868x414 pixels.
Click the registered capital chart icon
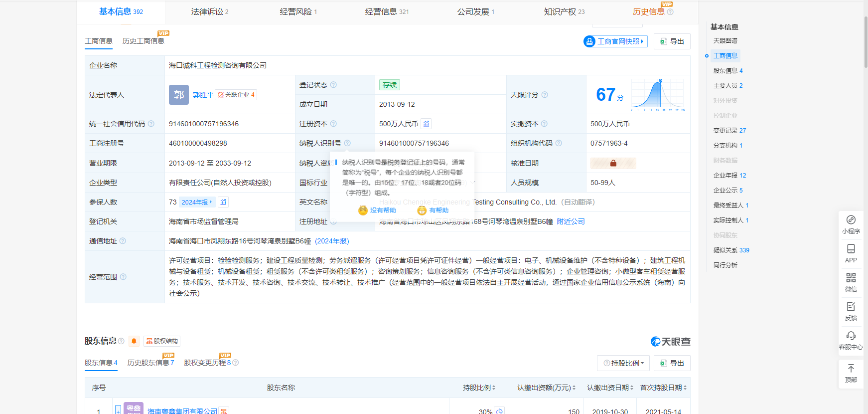click(426, 124)
